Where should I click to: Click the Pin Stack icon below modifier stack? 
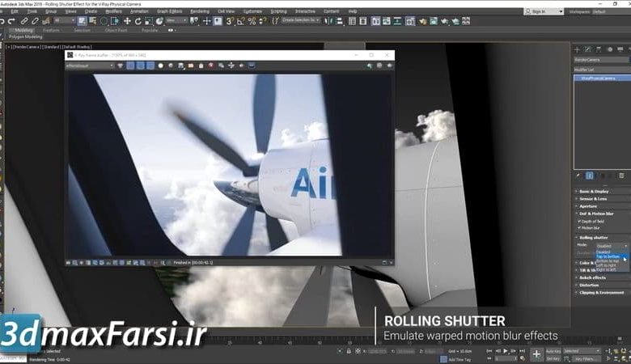pos(578,176)
